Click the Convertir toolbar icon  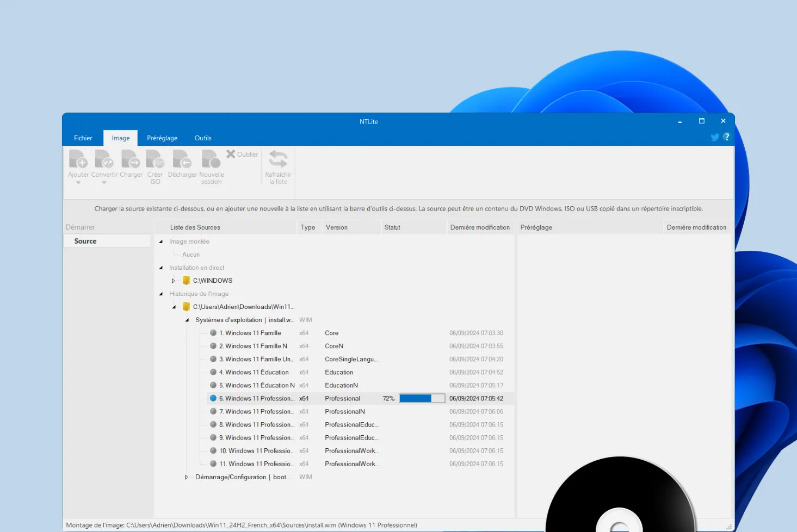pyautogui.click(x=104, y=159)
